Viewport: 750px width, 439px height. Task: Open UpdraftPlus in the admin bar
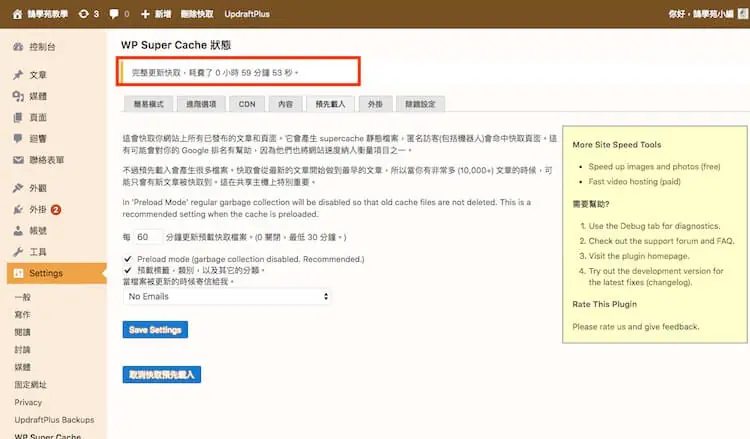tap(247, 14)
